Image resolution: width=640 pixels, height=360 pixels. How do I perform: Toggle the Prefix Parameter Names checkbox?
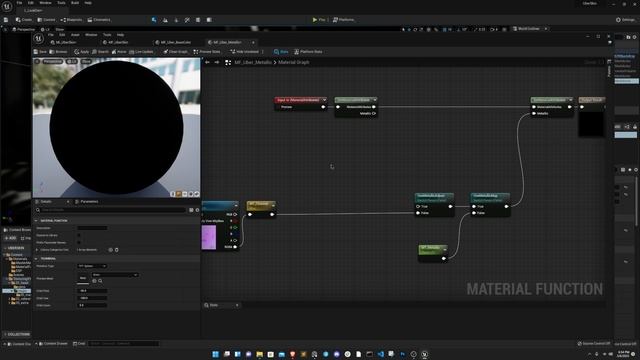(x=79, y=242)
